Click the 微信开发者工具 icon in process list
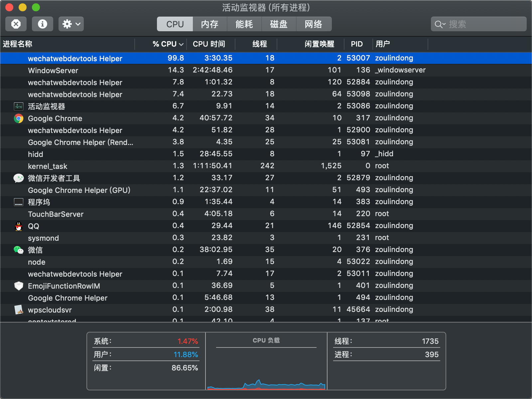 19,178
